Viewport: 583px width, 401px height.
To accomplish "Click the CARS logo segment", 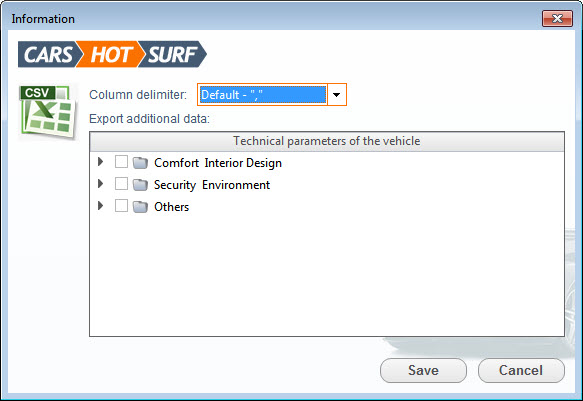I will pos(48,54).
